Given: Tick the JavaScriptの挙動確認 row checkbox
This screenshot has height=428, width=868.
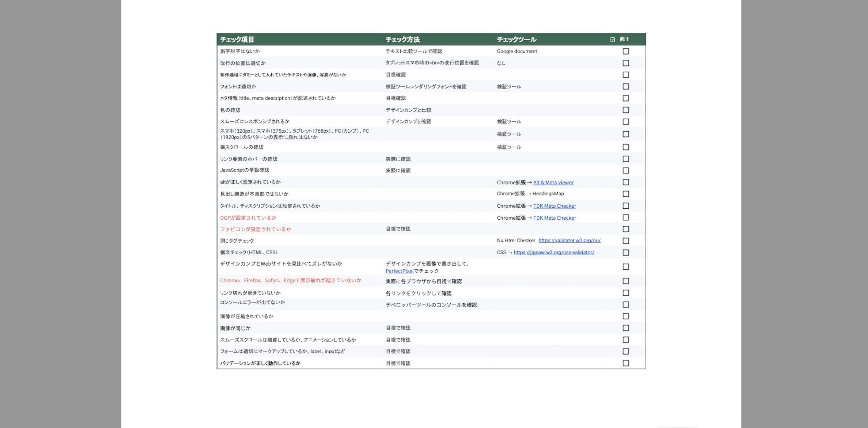Looking at the screenshot, I should 626,171.
